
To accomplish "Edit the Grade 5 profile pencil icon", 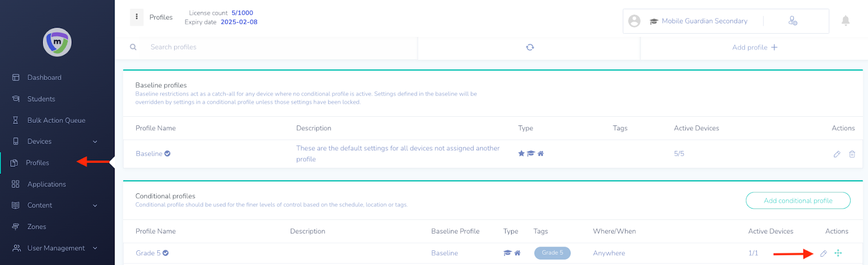I will point(824,253).
